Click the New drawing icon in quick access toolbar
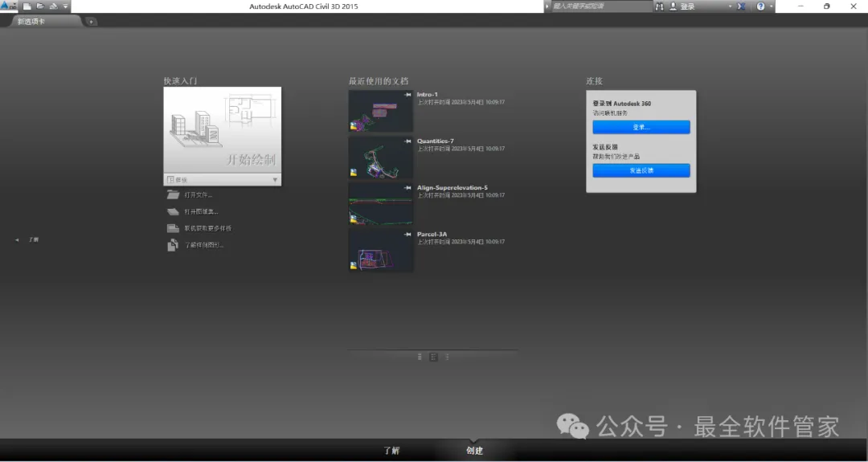This screenshot has height=462, width=868. [x=27, y=6]
